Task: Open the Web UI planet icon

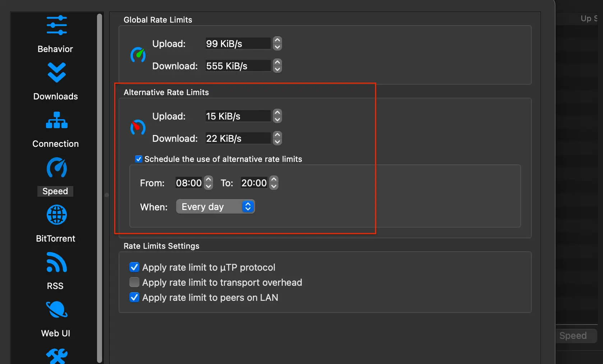Action: tap(57, 309)
